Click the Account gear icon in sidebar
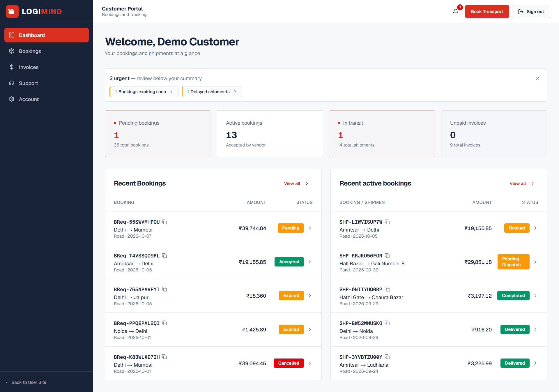559x392 pixels. coord(12,99)
